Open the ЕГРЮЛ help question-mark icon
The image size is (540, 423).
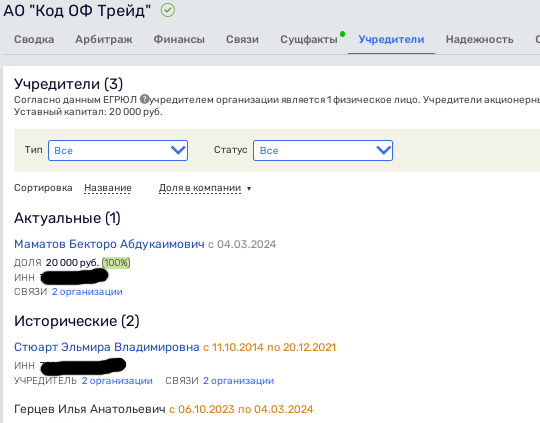click(x=144, y=100)
